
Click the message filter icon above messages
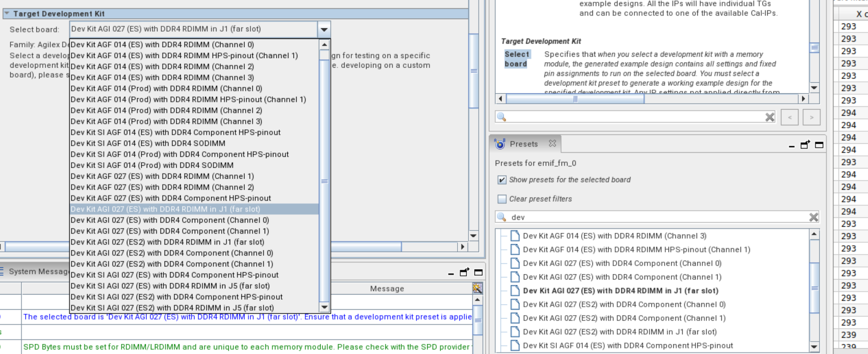click(x=477, y=288)
